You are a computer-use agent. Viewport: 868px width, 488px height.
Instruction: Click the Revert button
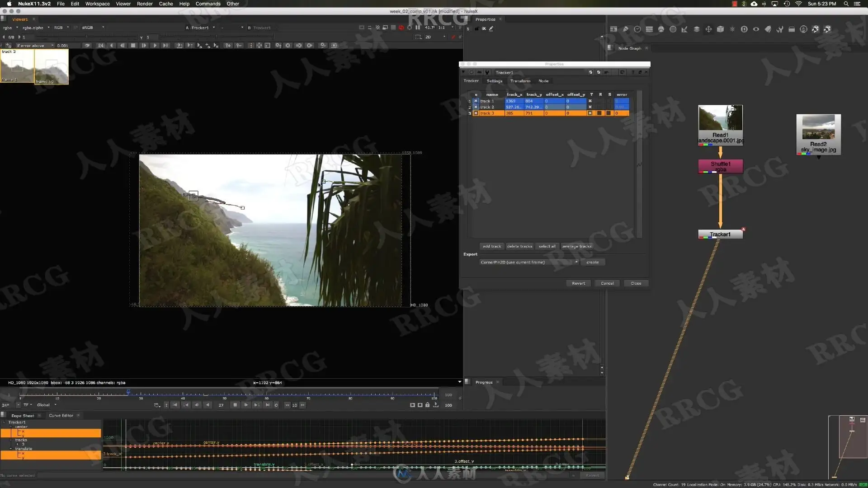click(578, 283)
